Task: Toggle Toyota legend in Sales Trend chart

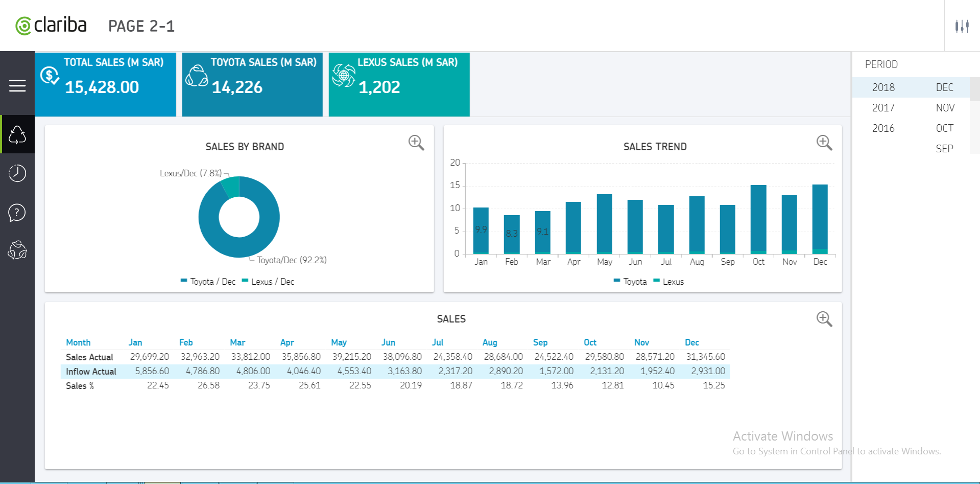Action: tap(630, 282)
